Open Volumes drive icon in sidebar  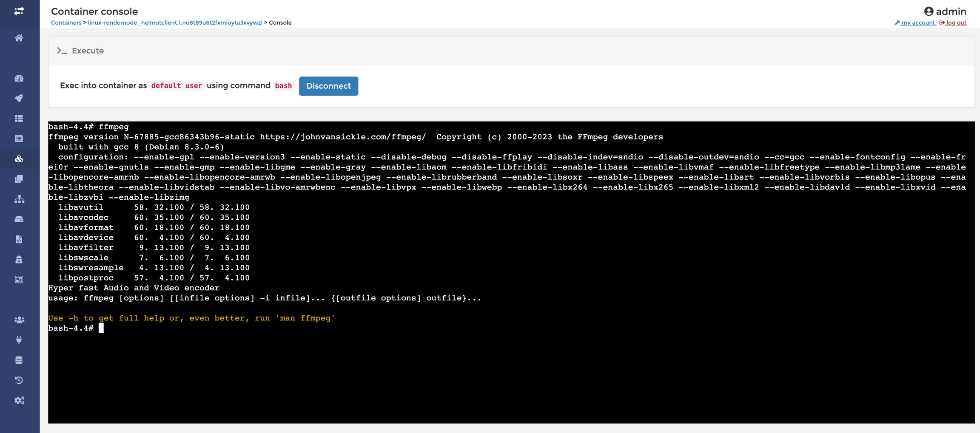[x=19, y=219]
